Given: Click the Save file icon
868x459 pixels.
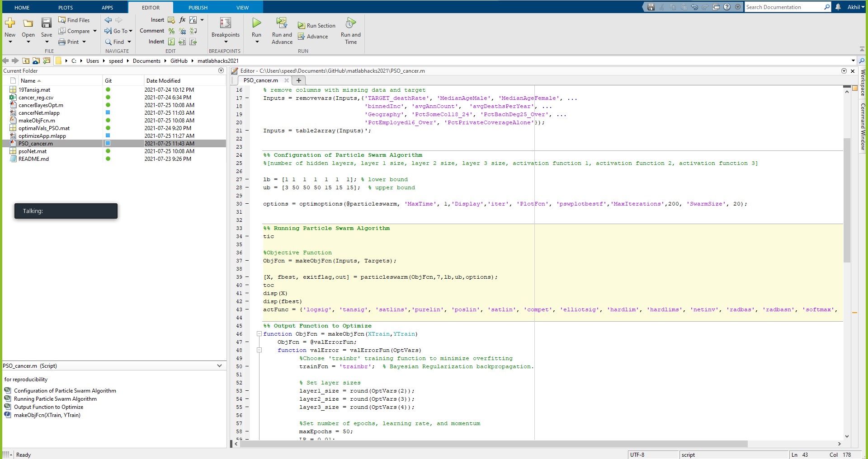Looking at the screenshot, I should pyautogui.click(x=46, y=23).
